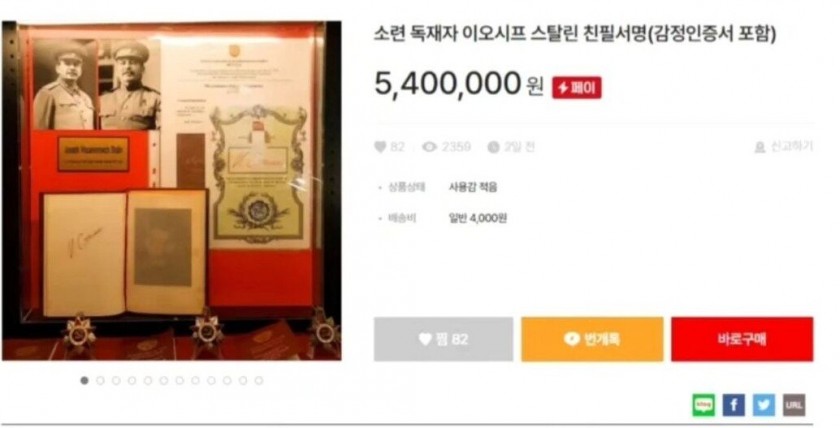The width and height of the screenshot is (840, 428).
Task: Select the sixth image carousel dot
Action: [163, 380]
